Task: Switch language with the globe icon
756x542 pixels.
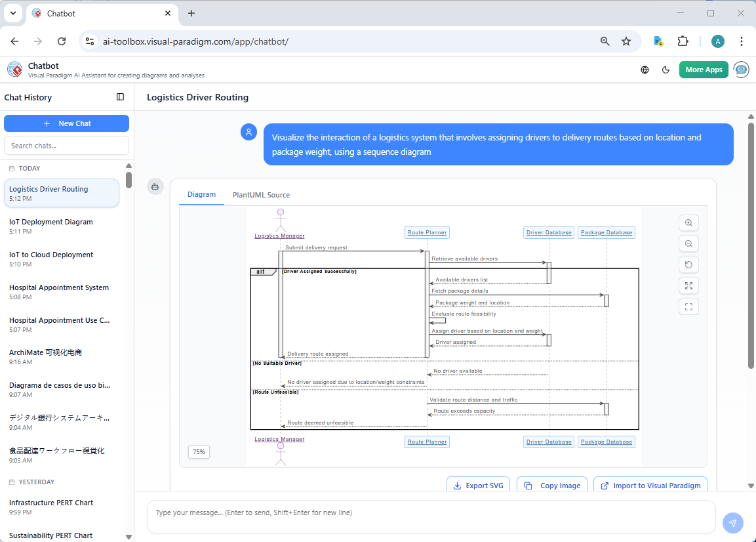Action: pyautogui.click(x=644, y=70)
